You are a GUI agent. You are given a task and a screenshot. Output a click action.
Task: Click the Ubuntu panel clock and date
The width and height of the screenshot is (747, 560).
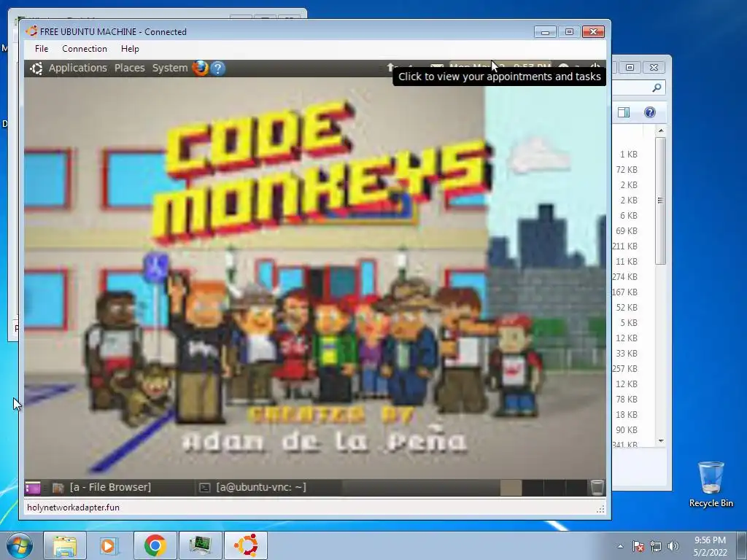point(500,66)
